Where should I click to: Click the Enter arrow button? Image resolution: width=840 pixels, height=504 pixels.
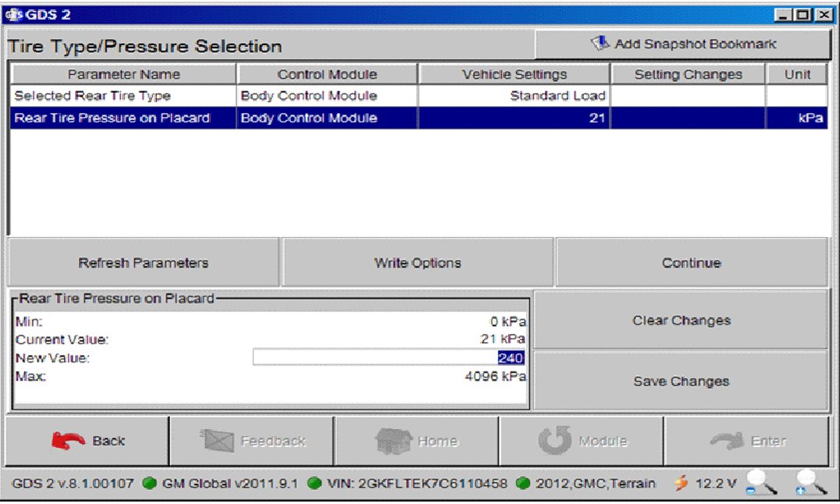(x=747, y=441)
